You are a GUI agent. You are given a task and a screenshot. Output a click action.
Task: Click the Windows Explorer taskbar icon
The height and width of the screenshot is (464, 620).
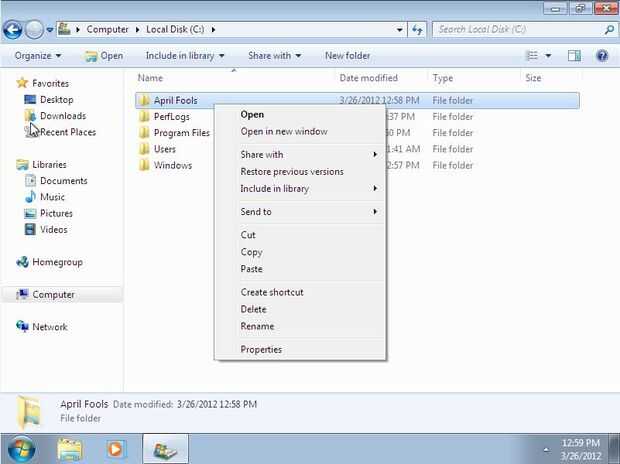[70, 450]
